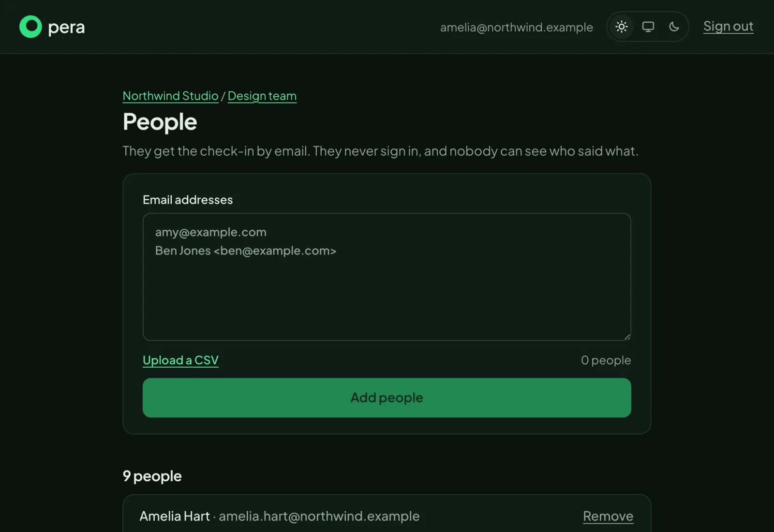The image size is (774, 532).
Task: Go to Design team breadcrumb link
Action: click(x=262, y=96)
